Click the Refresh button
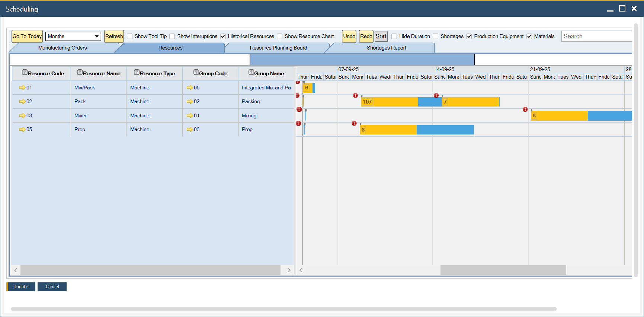644x317 pixels. click(114, 36)
